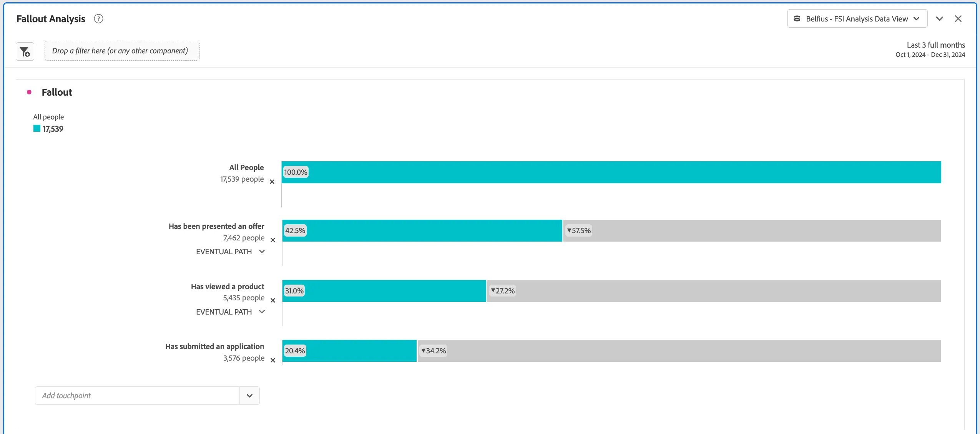Close the Fallout Analysis panel
Viewport: 980px width, 434px height.
(x=958, y=19)
